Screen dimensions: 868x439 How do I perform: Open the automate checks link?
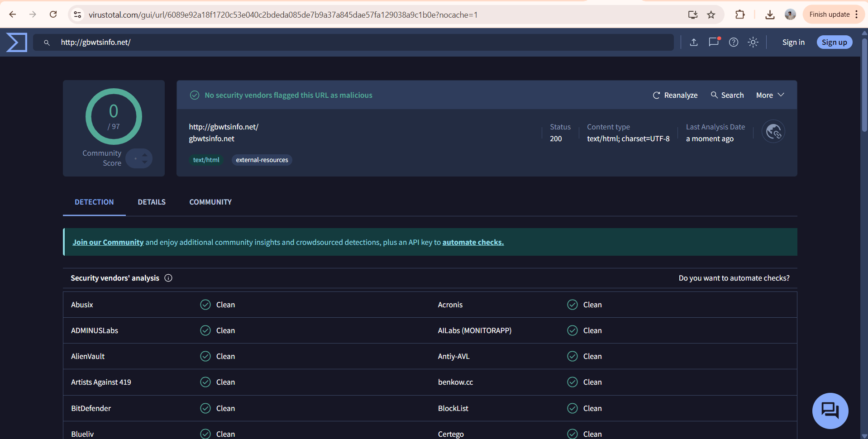coord(473,242)
